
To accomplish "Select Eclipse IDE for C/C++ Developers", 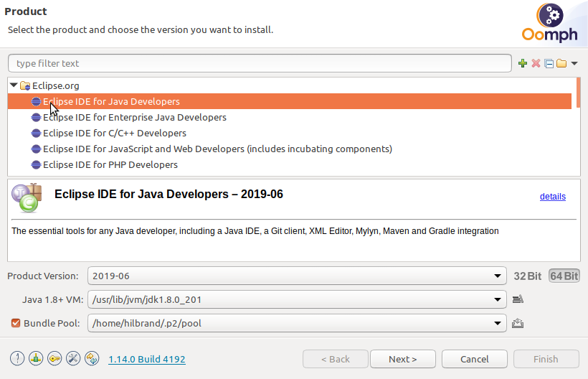I will pyautogui.click(x=114, y=133).
